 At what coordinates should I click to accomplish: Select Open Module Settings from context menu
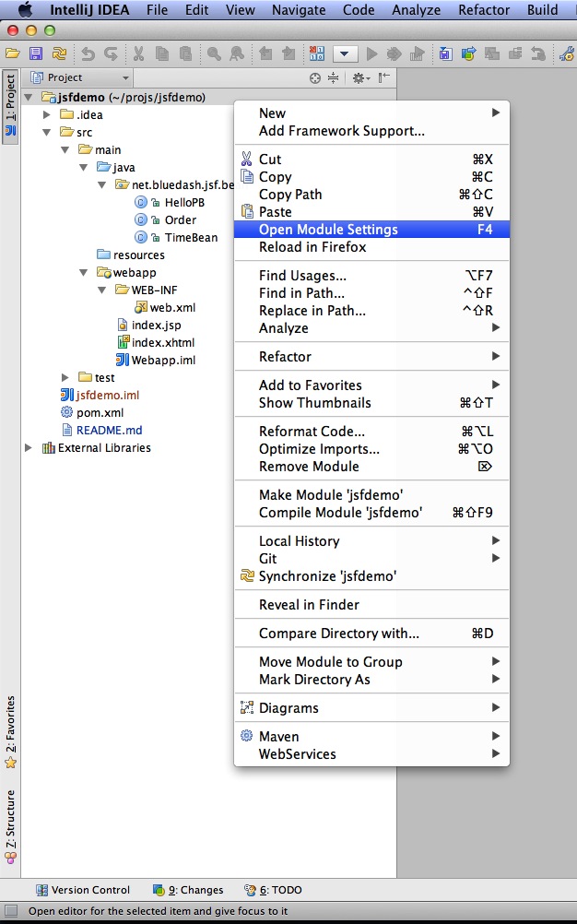328,230
